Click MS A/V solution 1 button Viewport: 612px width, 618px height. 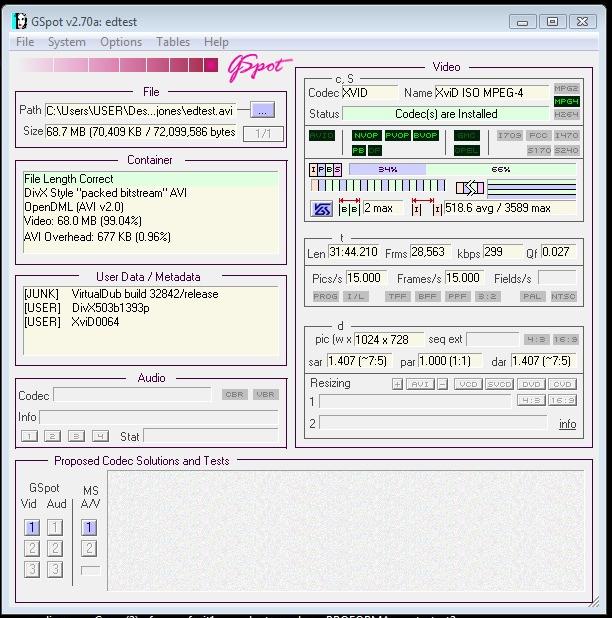(x=89, y=527)
